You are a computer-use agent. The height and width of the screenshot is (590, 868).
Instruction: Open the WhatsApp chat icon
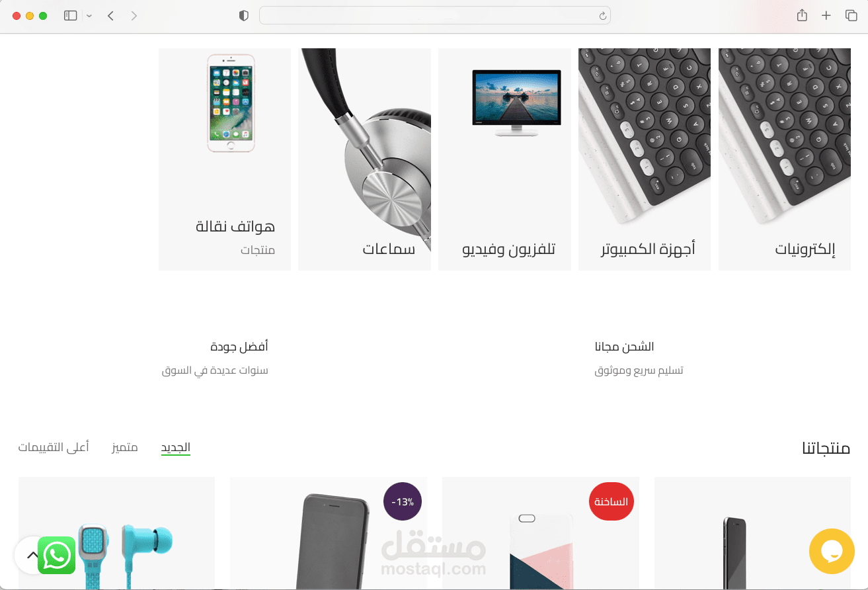57,555
